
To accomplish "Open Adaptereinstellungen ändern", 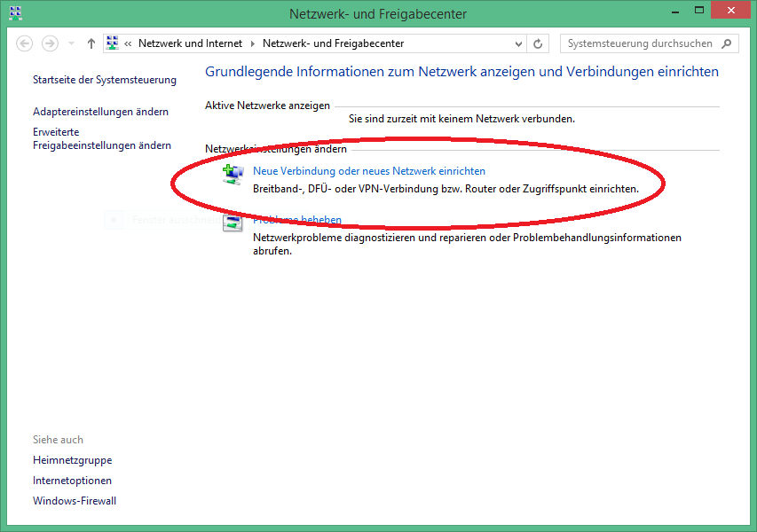I will point(100,112).
